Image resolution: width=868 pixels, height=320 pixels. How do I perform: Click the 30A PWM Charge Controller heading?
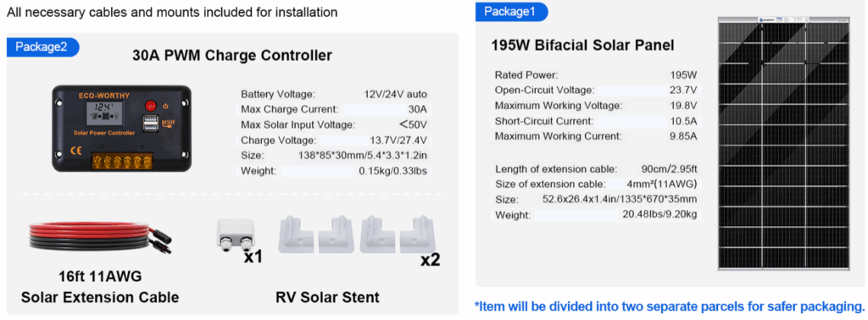click(232, 55)
